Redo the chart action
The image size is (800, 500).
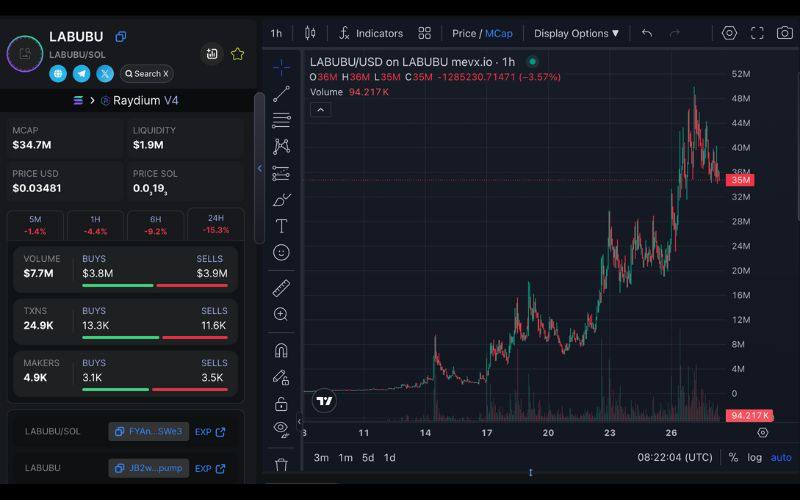tap(674, 34)
